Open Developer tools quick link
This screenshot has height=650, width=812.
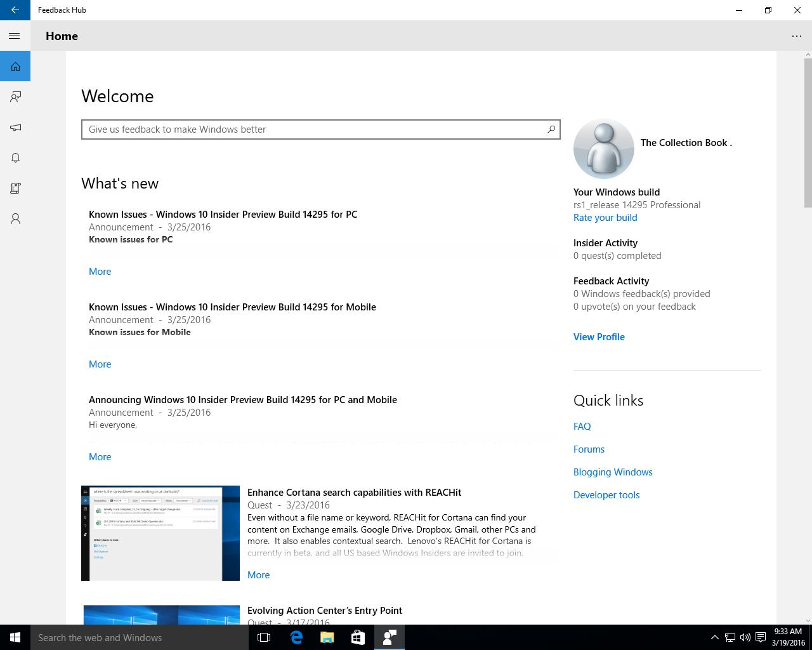[606, 495]
